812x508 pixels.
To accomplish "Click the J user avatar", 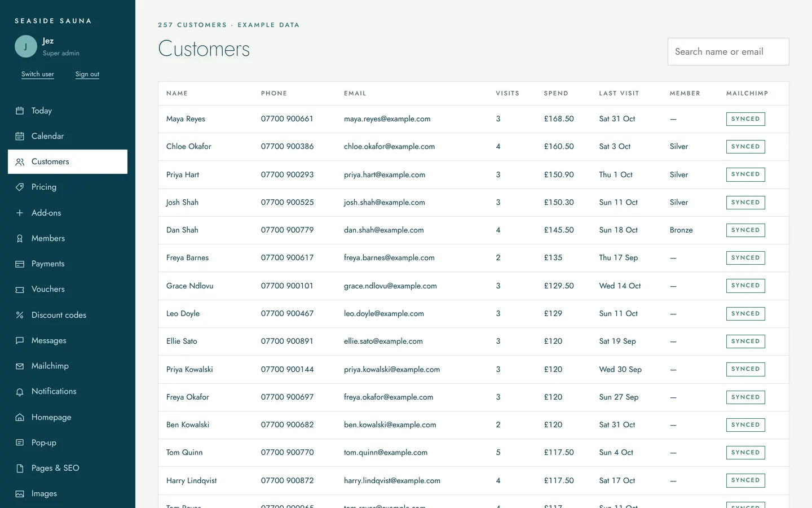I will pos(26,46).
